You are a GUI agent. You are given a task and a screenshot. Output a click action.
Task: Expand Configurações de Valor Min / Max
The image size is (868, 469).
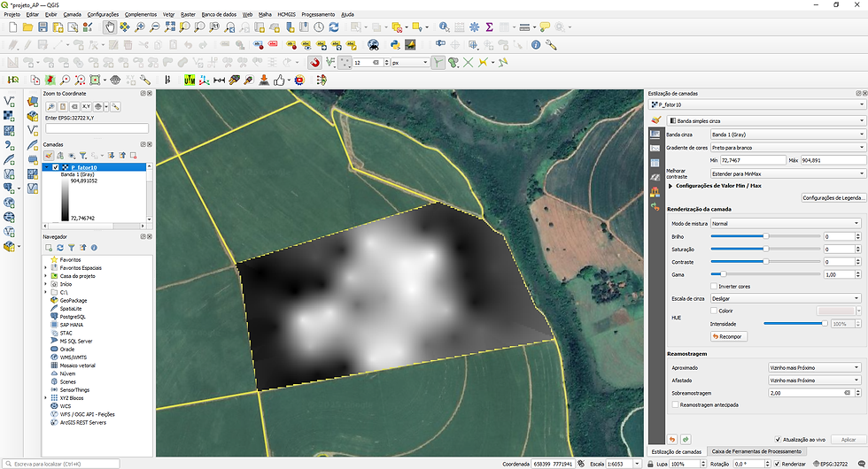pos(670,186)
